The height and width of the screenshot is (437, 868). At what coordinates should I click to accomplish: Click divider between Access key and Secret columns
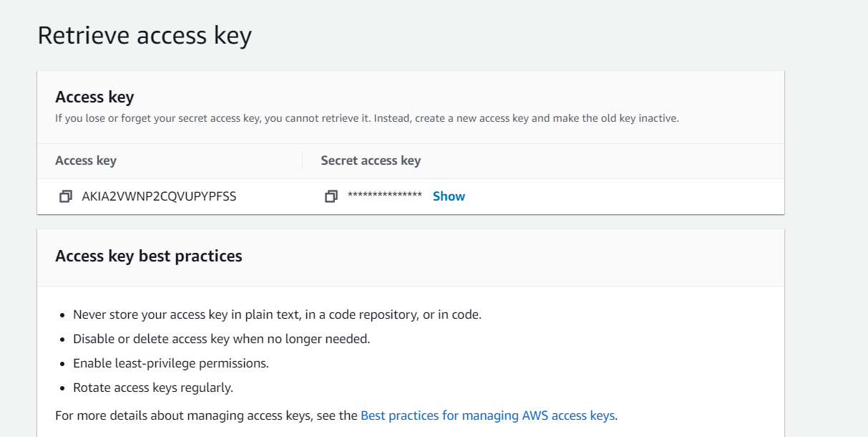pyautogui.click(x=302, y=160)
